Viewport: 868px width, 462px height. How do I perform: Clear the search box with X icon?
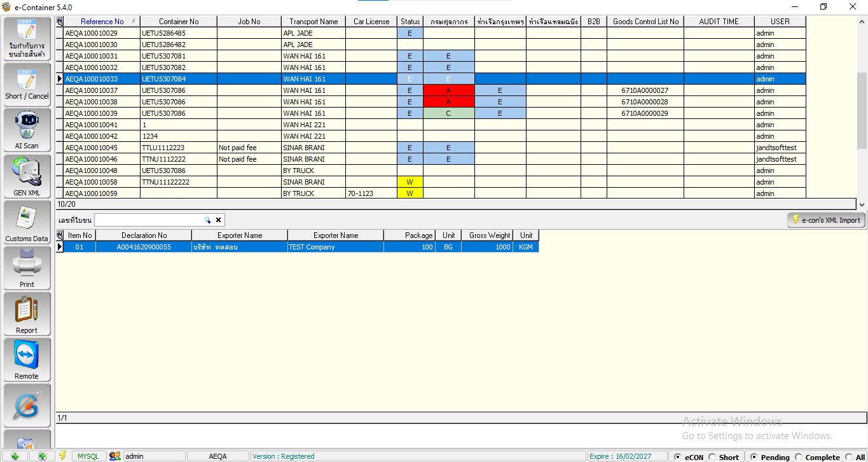218,220
